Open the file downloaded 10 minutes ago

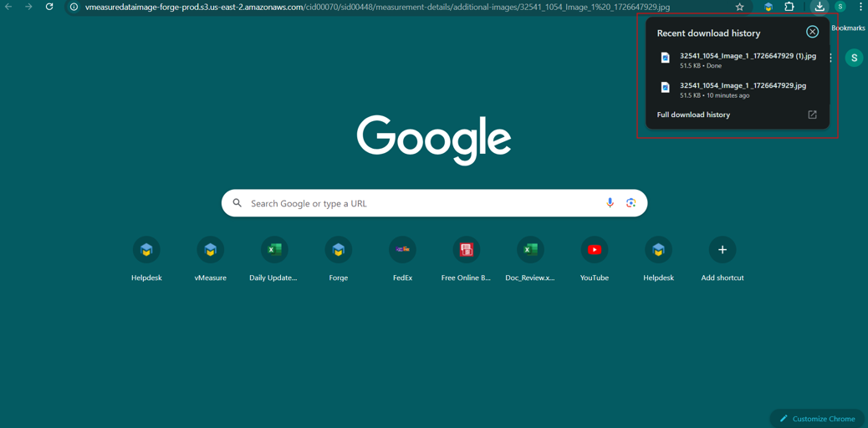tap(739, 89)
